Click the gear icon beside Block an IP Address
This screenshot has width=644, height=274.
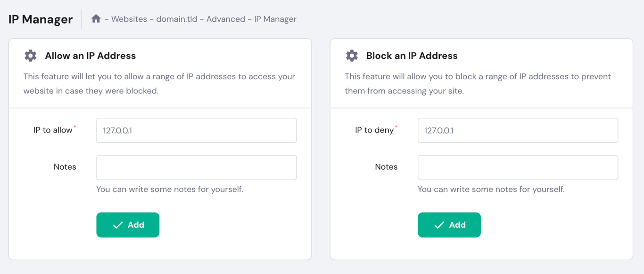[352, 55]
